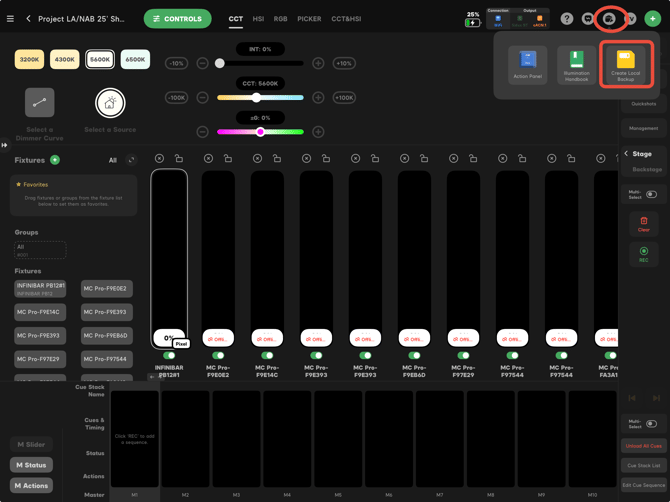Open the Action Panel
Screen dimensions: 670x502
point(528,65)
